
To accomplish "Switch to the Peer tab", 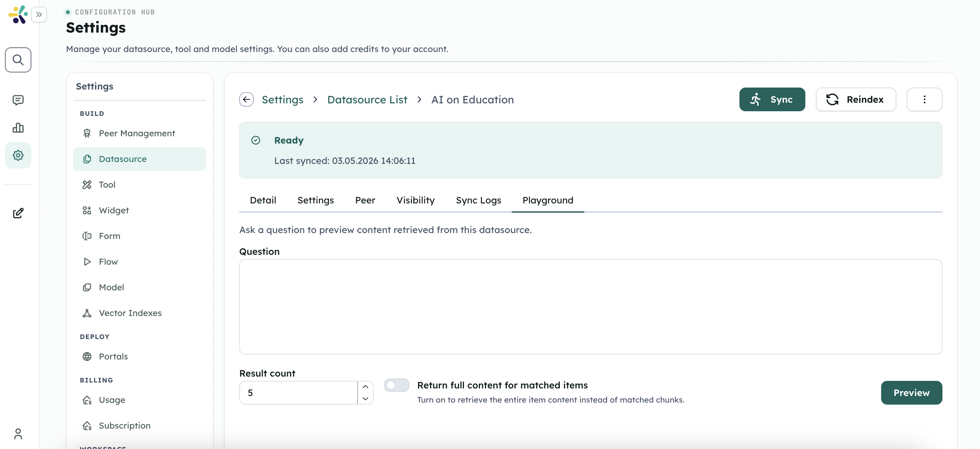I will [365, 200].
